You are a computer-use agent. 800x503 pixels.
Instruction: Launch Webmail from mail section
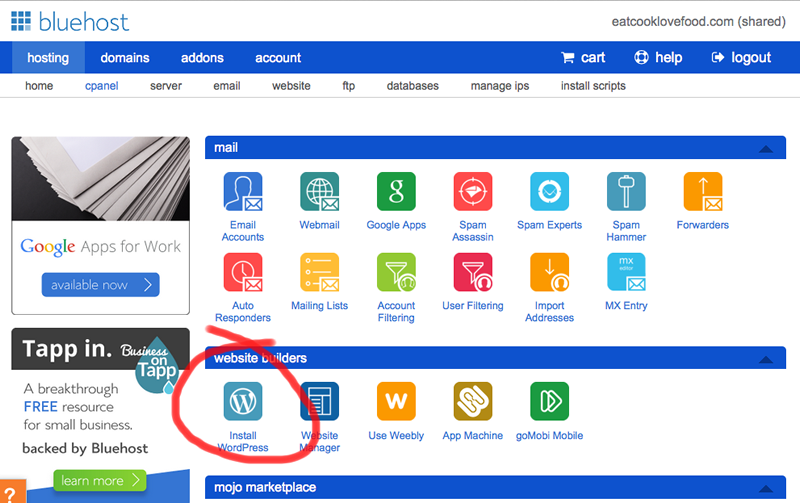click(x=319, y=192)
